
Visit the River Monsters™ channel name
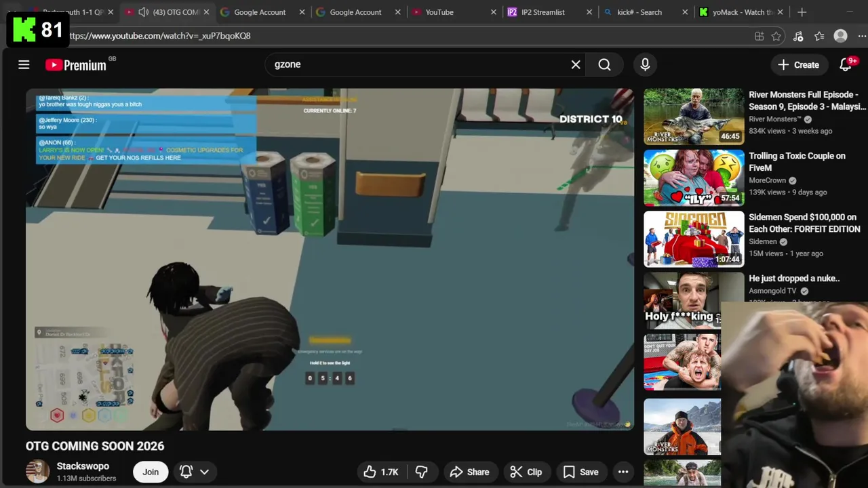click(x=775, y=119)
